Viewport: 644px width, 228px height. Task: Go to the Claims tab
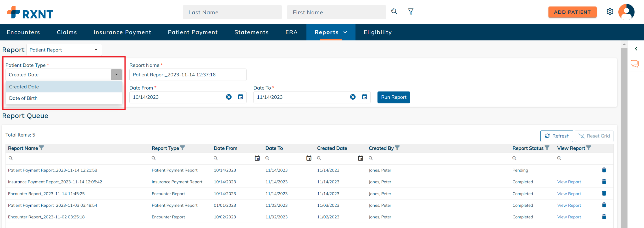click(67, 32)
